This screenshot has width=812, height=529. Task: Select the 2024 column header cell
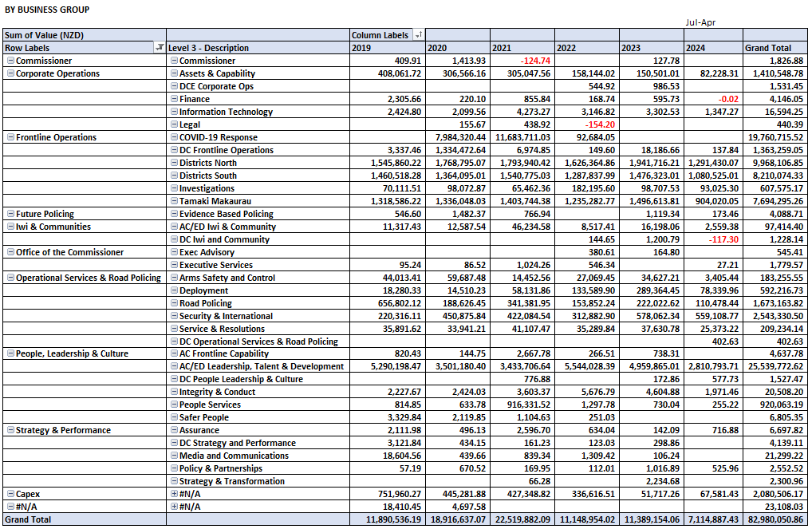coord(712,48)
